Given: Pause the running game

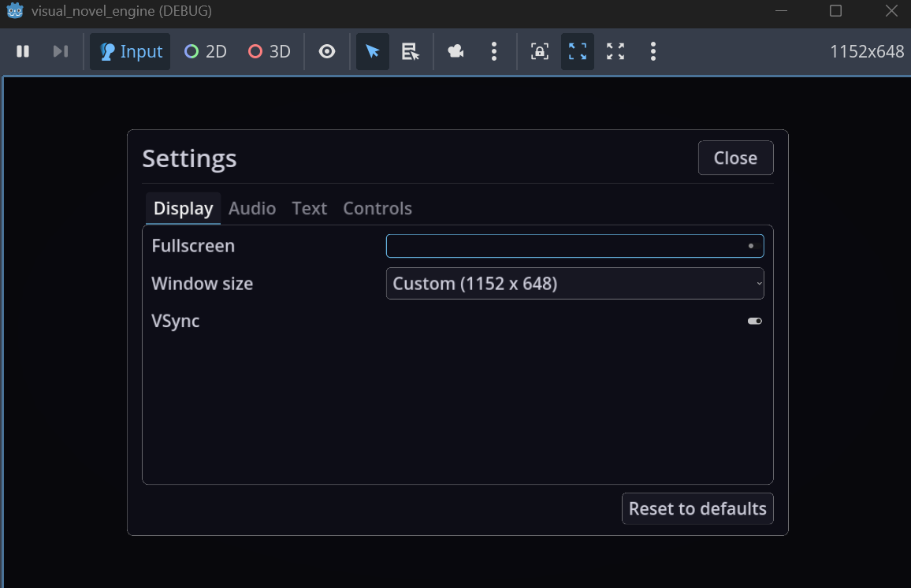Looking at the screenshot, I should pyautogui.click(x=23, y=52).
